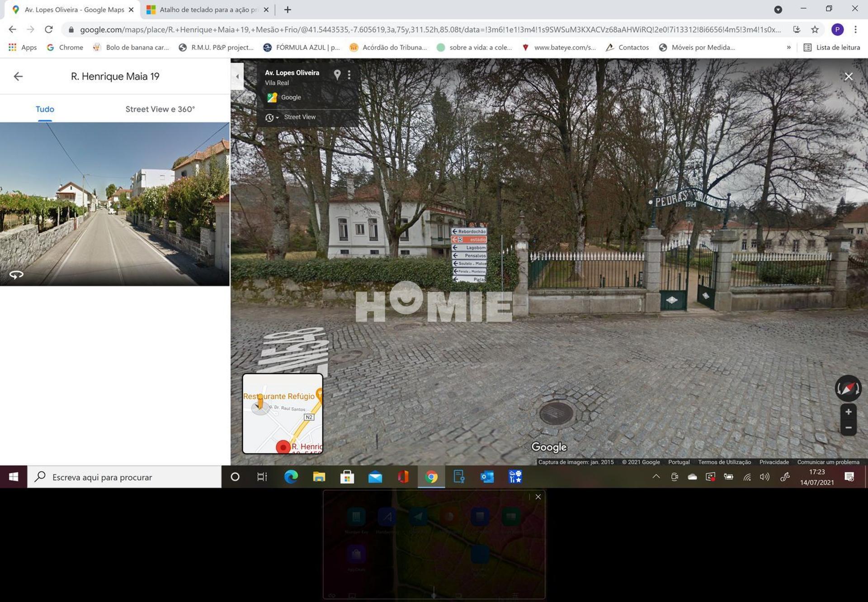
Task: Zoom out with the minus button
Action: (x=848, y=428)
